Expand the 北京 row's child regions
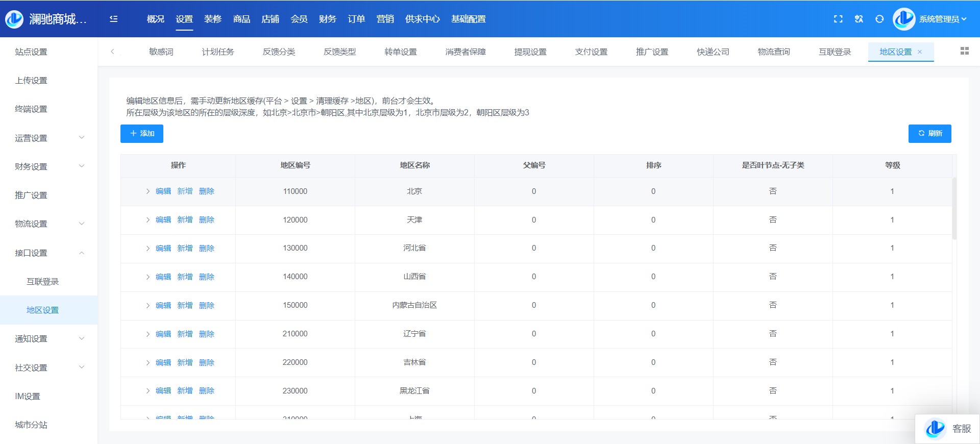 (148, 191)
